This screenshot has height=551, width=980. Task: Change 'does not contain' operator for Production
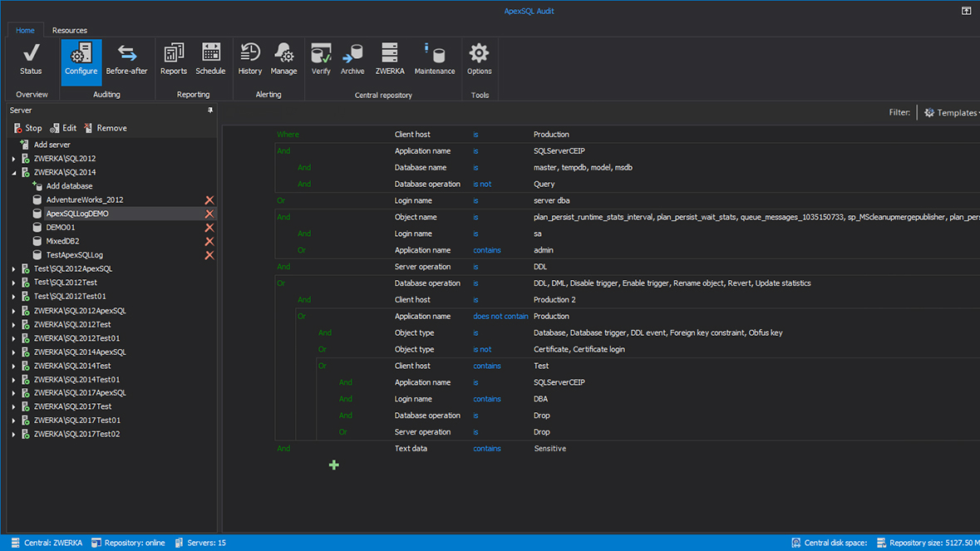(x=500, y=317)
